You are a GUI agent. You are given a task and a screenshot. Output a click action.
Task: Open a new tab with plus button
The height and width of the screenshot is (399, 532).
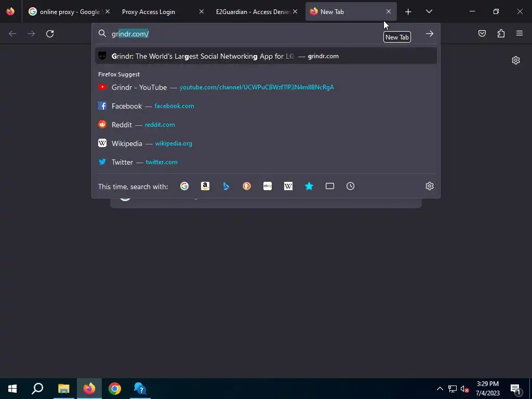pyautogui.click(x=408, y=12)
